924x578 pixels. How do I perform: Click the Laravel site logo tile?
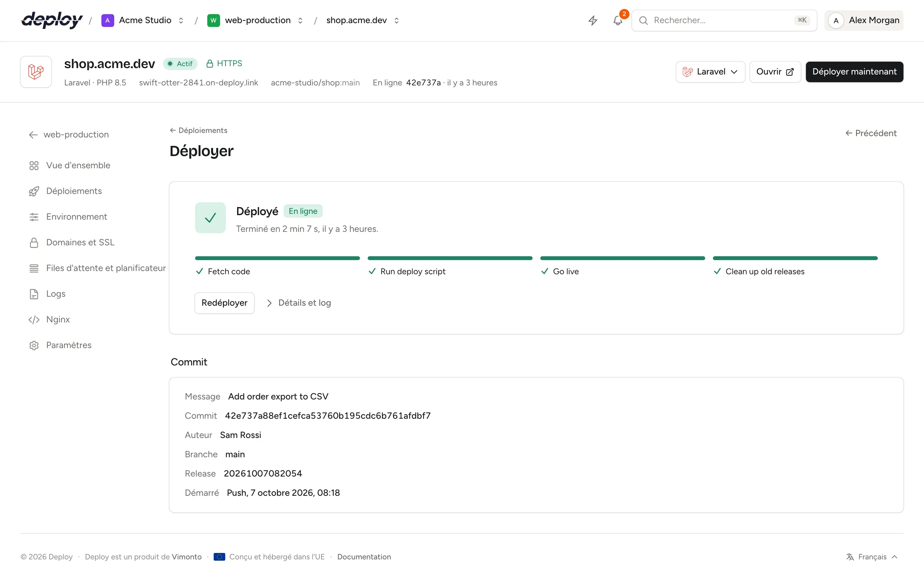tap(36, 72)
